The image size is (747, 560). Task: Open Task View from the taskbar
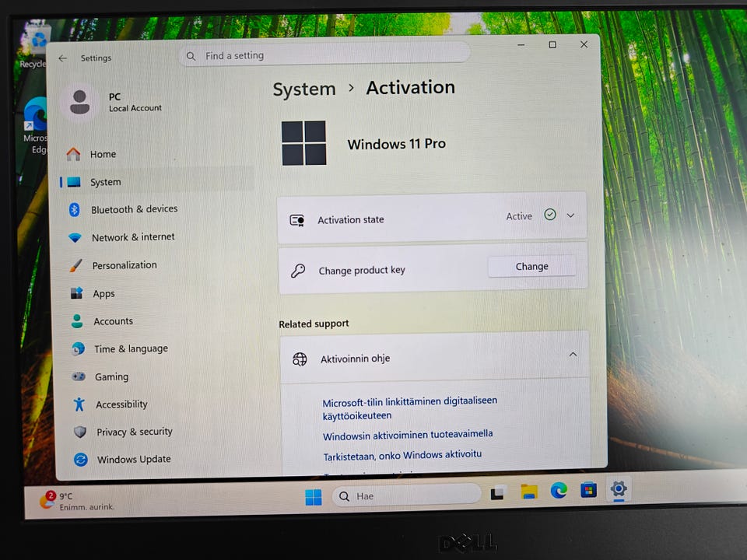coord(497,493)
